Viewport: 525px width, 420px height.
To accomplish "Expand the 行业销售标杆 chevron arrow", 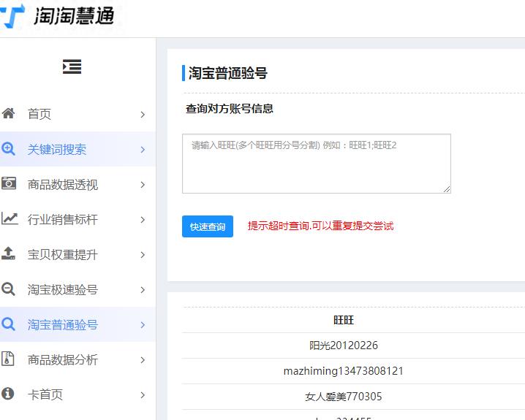I will click(143, 220).
